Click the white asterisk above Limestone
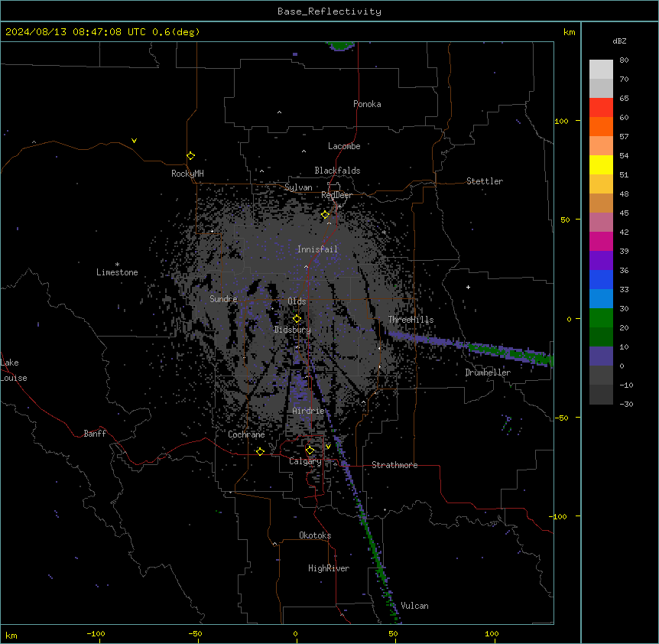Viewport: 659px width, 644px height. (x=117, y=265)
